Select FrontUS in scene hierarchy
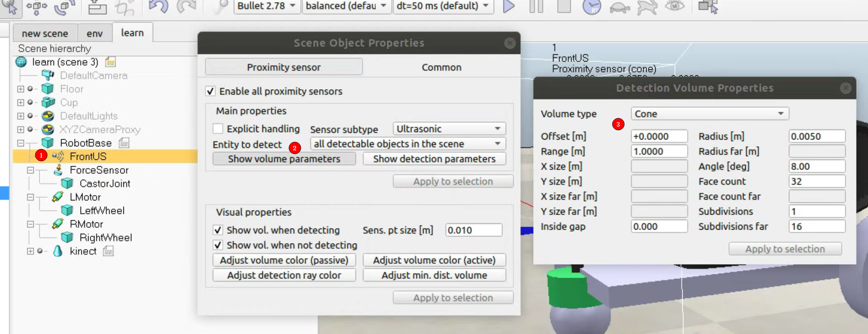The width and height of the screenshot is (868, 334). (x=88, y=156)
